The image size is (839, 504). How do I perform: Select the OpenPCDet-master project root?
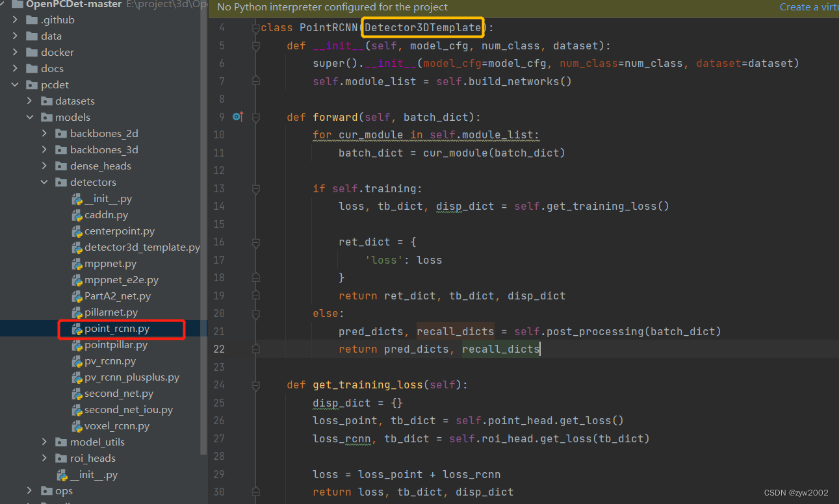[x=74, y=4]
